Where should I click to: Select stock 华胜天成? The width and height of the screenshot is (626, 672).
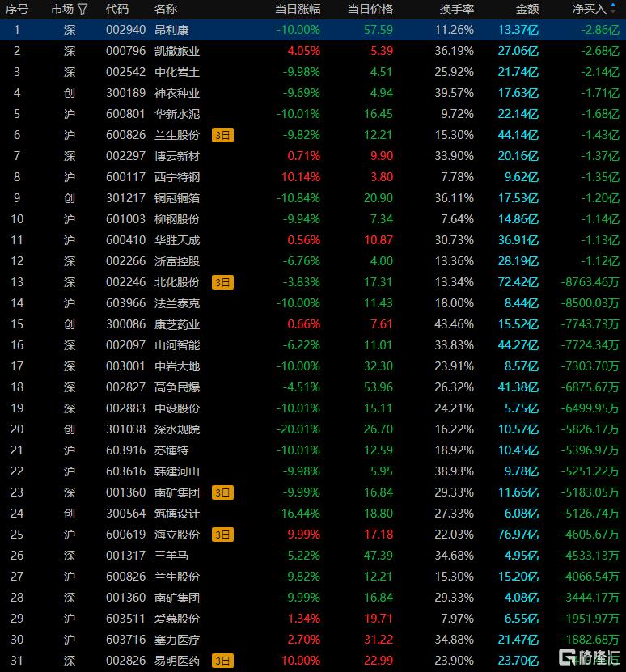click(177, 240)
